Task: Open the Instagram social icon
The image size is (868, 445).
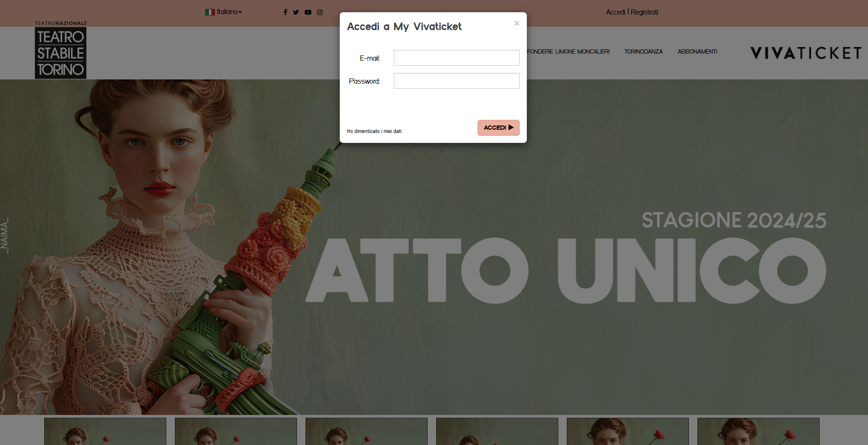Action: click(x=320, y=12)
